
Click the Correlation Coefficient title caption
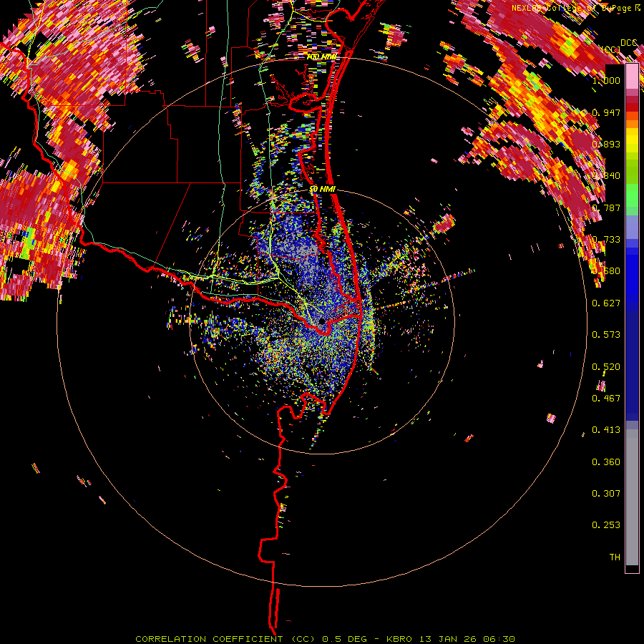coord(325,639)
